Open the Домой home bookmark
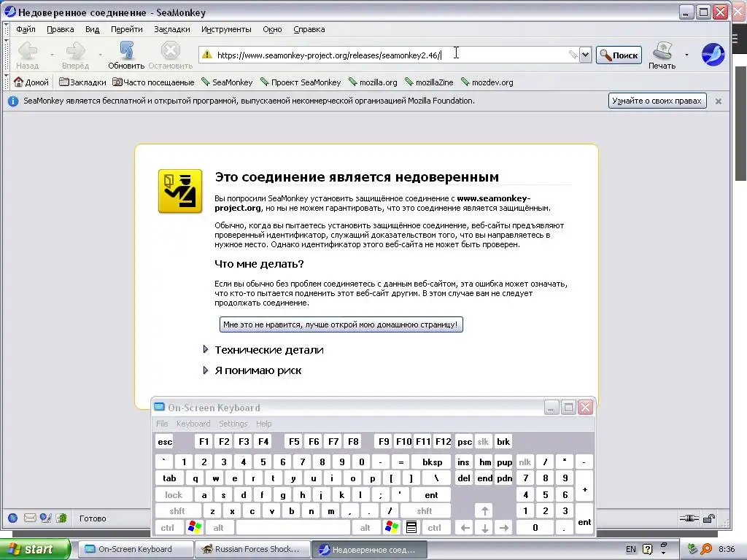 click(31, 82)
